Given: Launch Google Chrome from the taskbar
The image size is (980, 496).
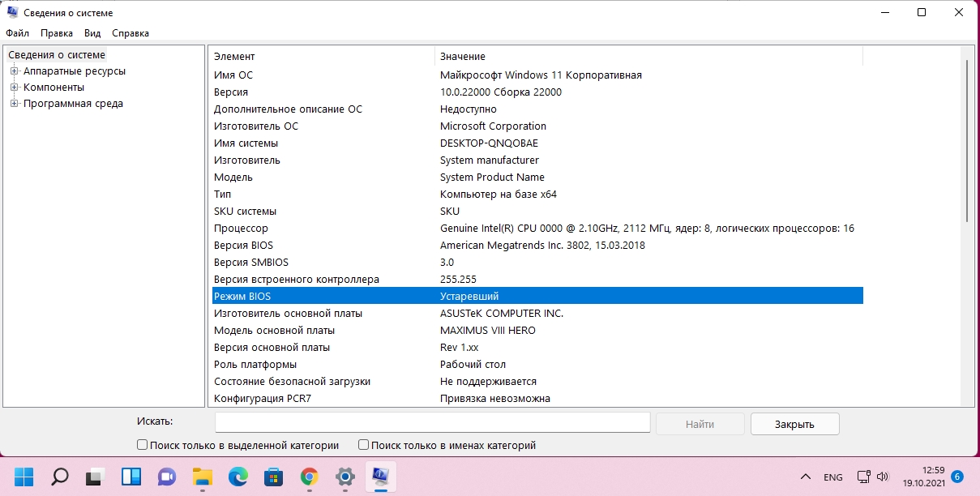Looking at the screenshot, I should [309, 477].
